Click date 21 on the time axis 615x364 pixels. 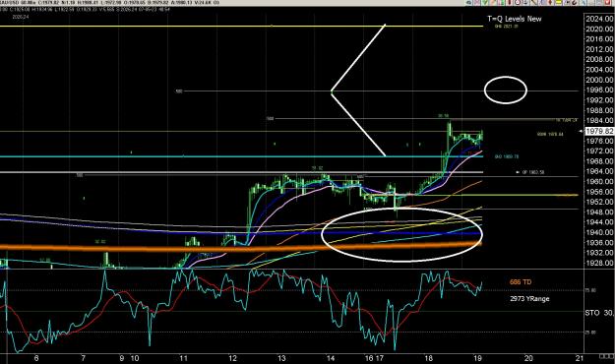click(x=580, y=358)
